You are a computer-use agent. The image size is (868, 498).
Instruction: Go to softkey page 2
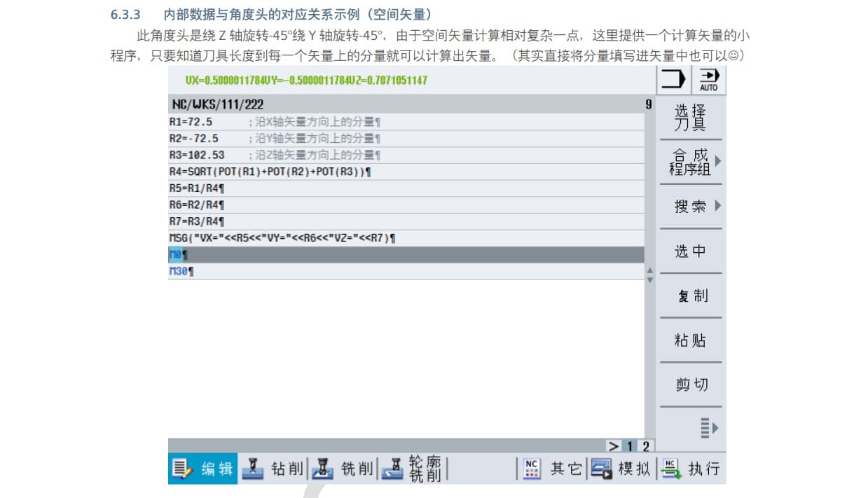645,446
